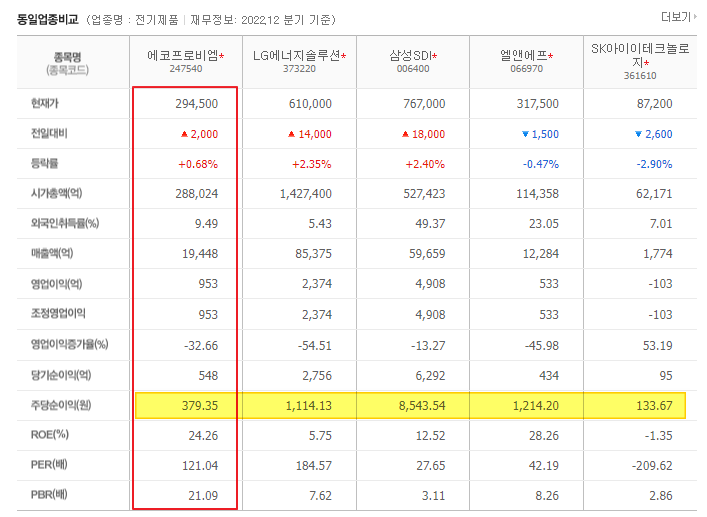Click the 영업이익증가율(%) row label

point(69,345)
